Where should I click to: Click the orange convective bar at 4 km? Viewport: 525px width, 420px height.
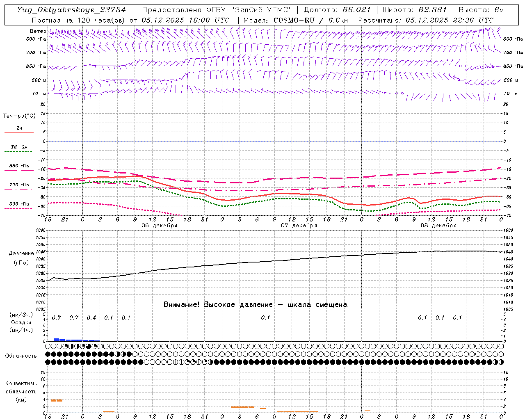[x=57, y=400]
